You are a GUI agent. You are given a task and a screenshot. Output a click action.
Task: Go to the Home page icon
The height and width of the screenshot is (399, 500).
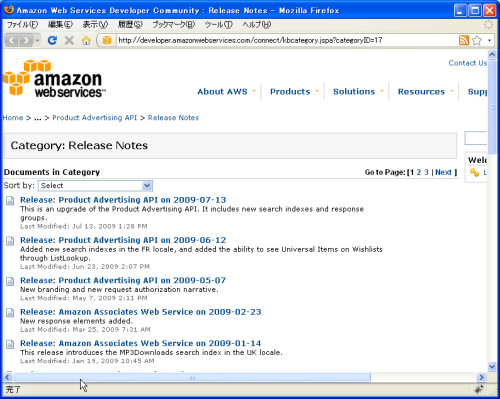86,40
